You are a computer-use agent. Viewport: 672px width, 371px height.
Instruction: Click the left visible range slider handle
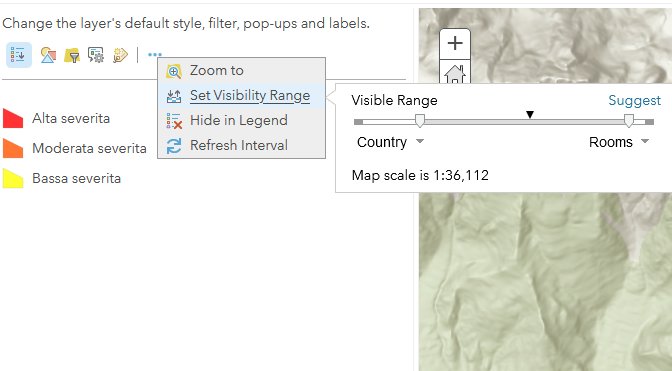[x=420, y=120]
